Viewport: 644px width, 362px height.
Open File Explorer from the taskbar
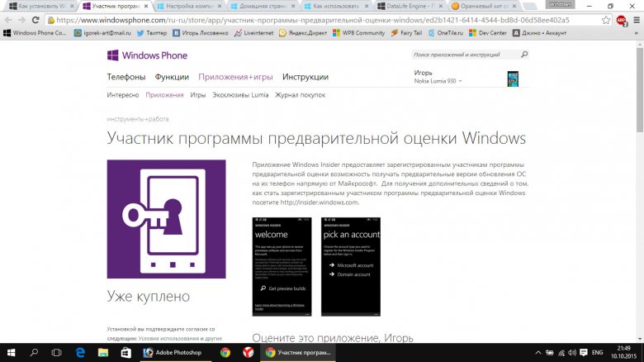102,353
